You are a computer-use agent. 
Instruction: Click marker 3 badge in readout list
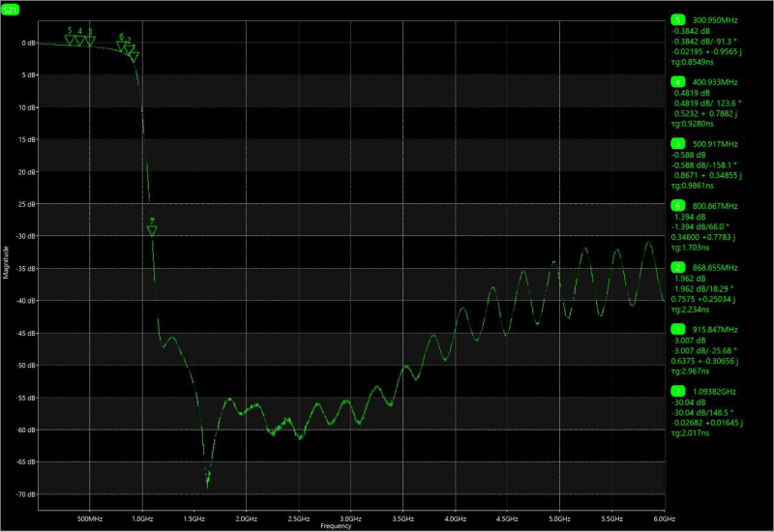click(x=678, y=143)
